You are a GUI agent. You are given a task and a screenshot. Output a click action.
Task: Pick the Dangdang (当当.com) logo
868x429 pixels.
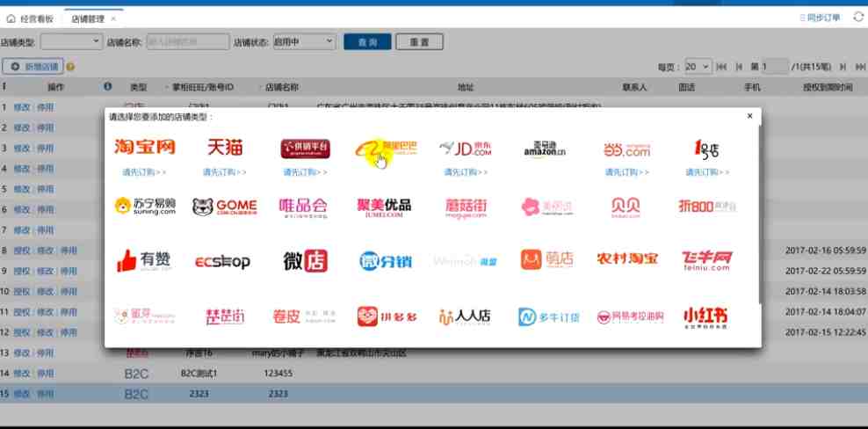click(x=626, y=149)
